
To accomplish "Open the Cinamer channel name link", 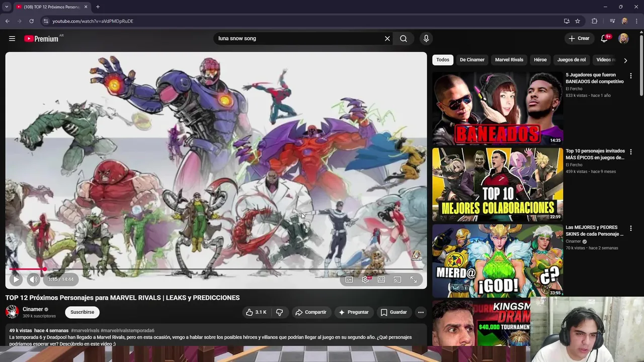I will coord(33,309).
